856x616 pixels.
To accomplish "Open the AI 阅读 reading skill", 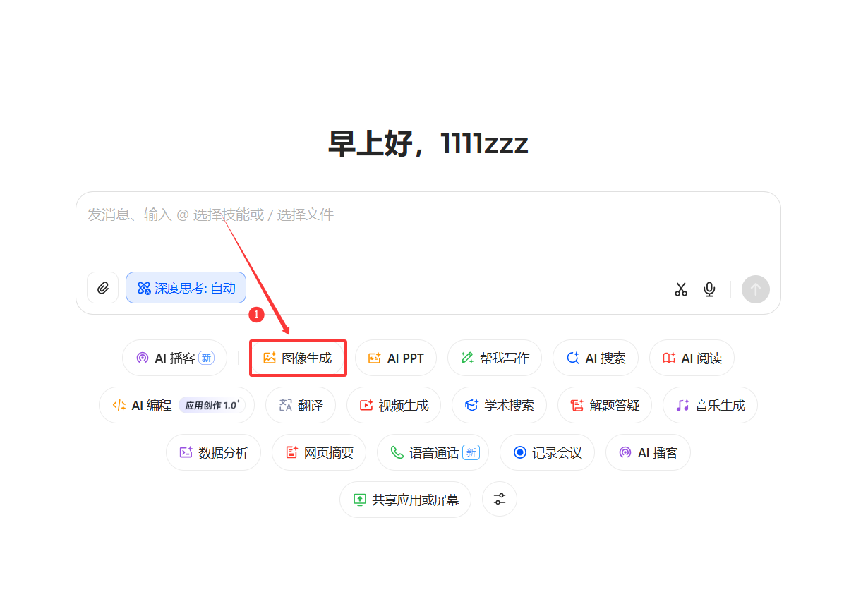I will pos(692,358).
